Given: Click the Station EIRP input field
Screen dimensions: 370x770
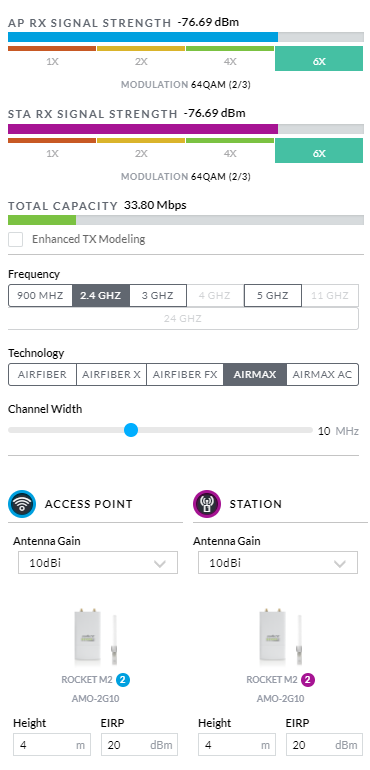Looking at the screenshot, I should point(324,745).
